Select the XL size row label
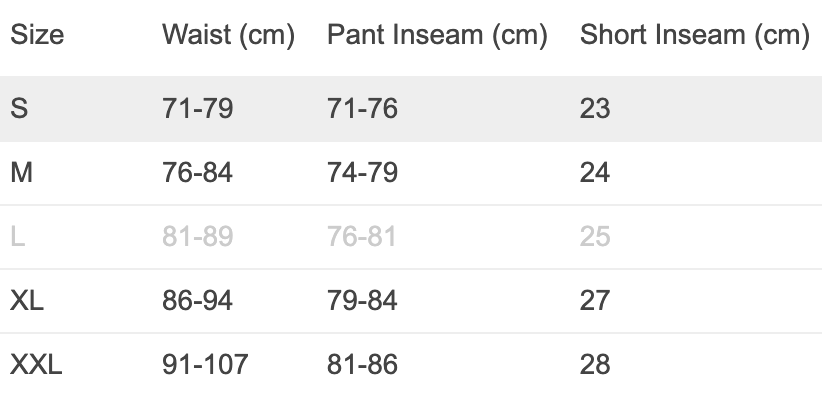822x394 pixels. (x=27, y=300)
